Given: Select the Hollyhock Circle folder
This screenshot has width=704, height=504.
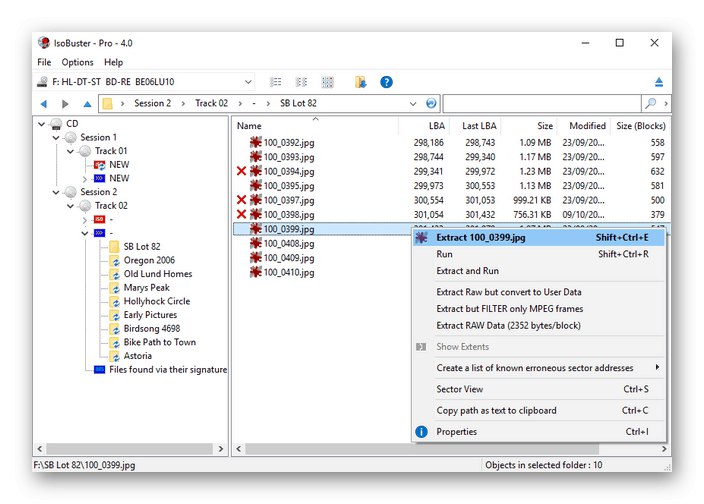Looking at the screenshot, I should click(x=157, y=302).
